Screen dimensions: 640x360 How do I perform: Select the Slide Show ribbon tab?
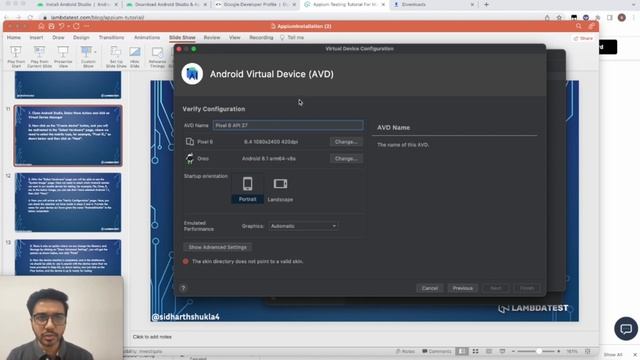pos(182,38)
